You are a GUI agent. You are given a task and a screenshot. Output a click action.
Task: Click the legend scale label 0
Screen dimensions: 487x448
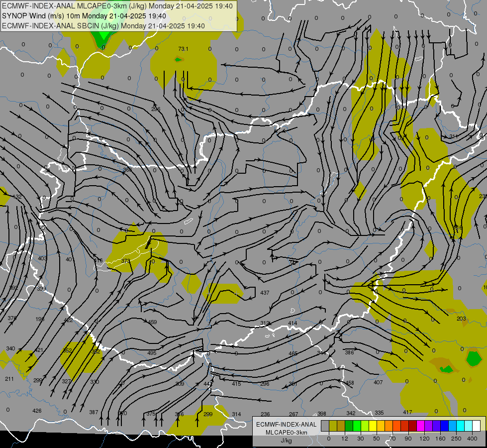(329, 439)
